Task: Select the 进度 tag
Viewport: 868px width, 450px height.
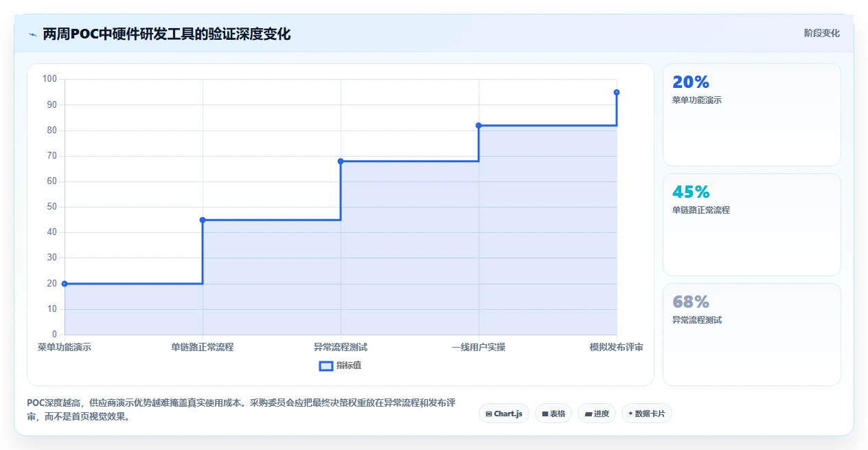Action: (597, 414)
